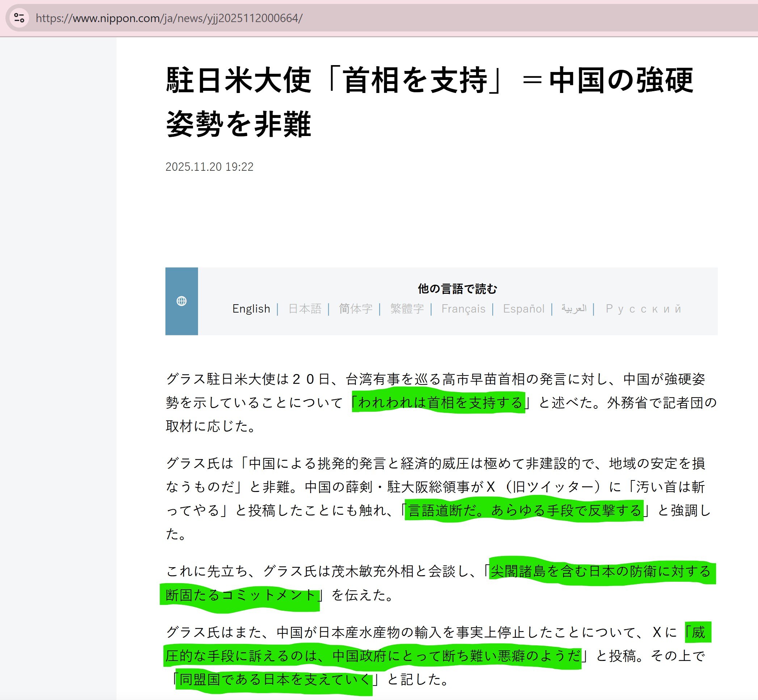Switch to the Русский version
Screen dimensions: 758x700
(643, 308)
